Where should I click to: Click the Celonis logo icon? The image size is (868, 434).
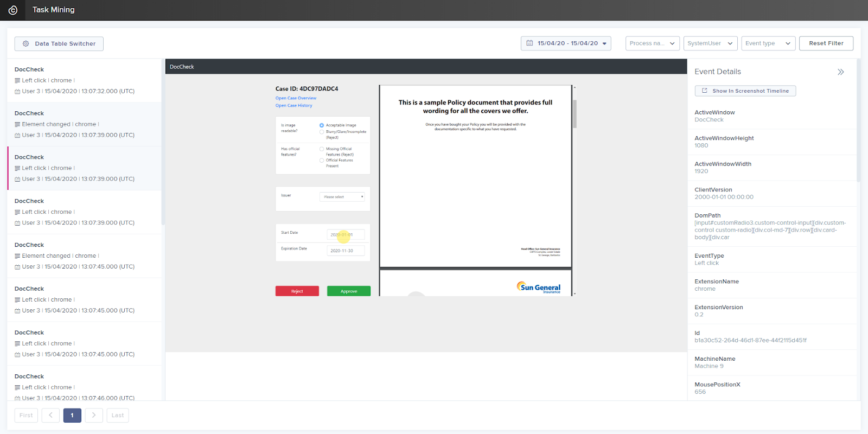[x=12, y=10]
